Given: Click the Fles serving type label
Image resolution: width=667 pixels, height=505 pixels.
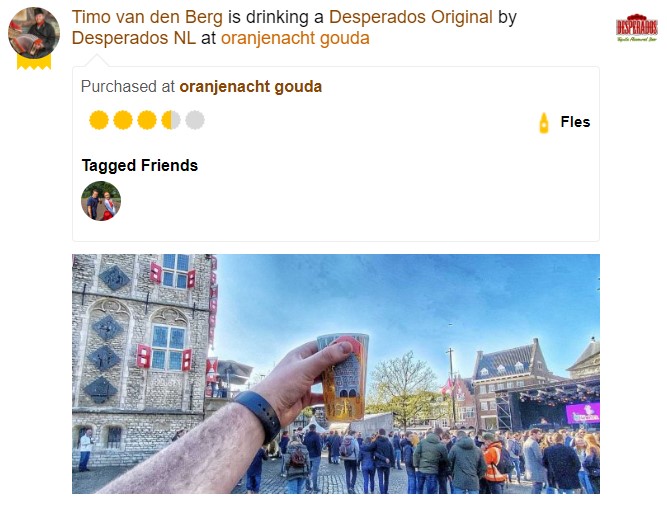Looking at the screenshot, I should [575, 122].
